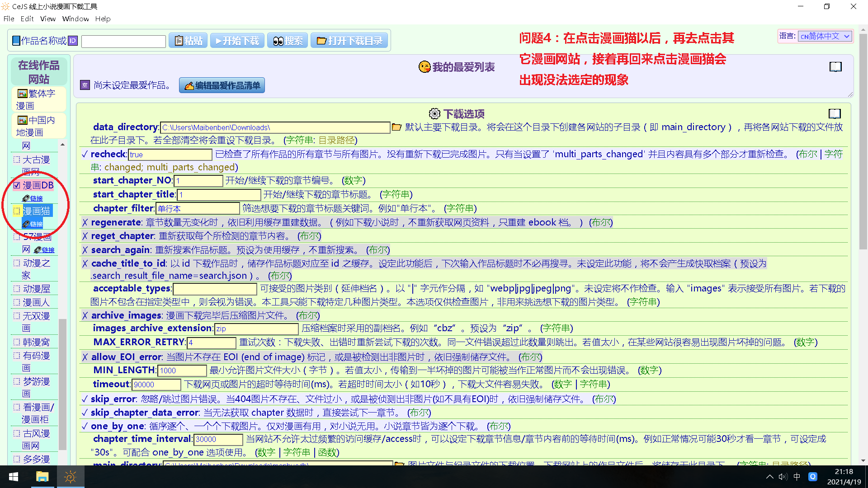Open the CN简体中文 language dropdown
Screen dimensions: 868x488
point(824,36)
